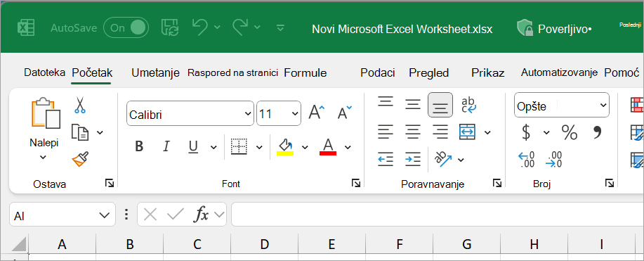Expand the Nalepi paste options arrow
The height and width of the screenshot is (261, 644).
pyautogui.click(x=43, y=158)
